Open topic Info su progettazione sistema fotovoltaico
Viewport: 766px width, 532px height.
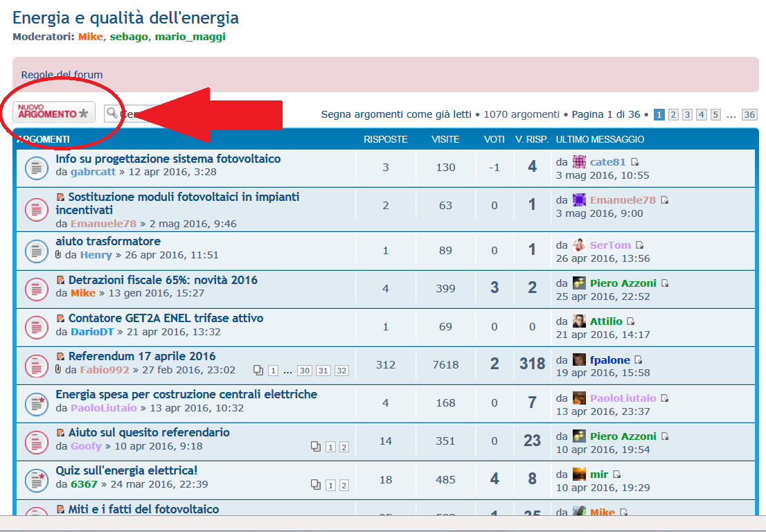168,159
